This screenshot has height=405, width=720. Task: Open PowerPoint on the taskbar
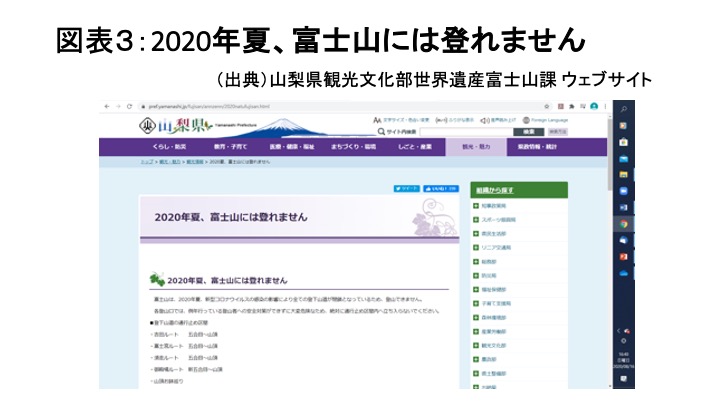(624, 257)
